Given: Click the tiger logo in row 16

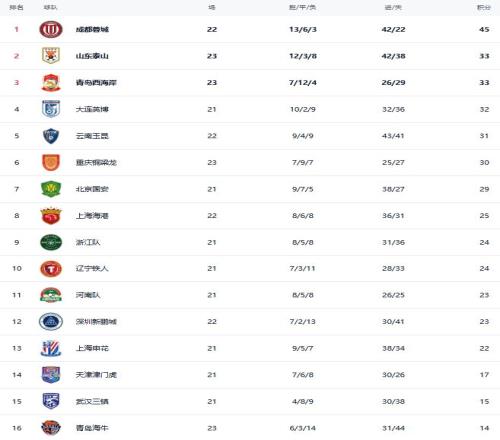Looking at the screenshot, I should 51,428.
